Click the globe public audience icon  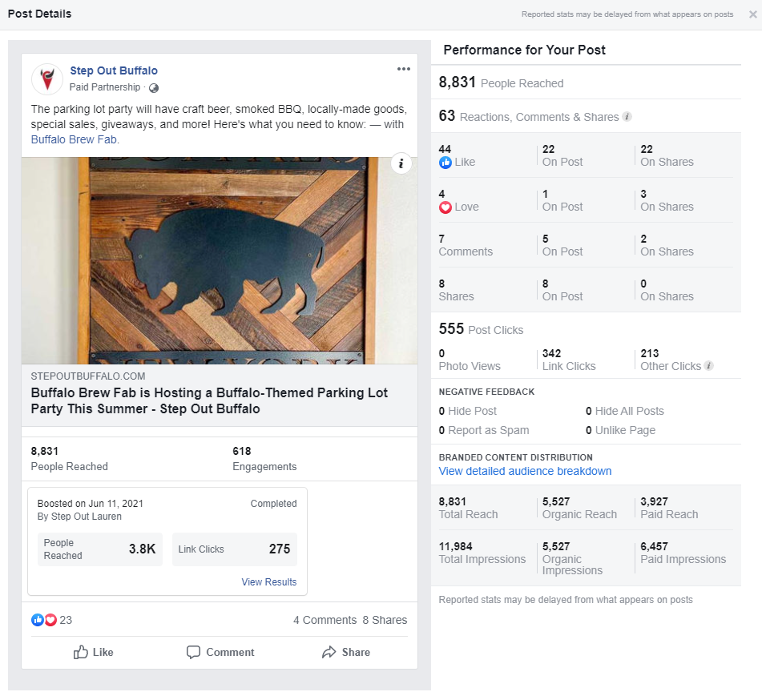click(154, 88)
